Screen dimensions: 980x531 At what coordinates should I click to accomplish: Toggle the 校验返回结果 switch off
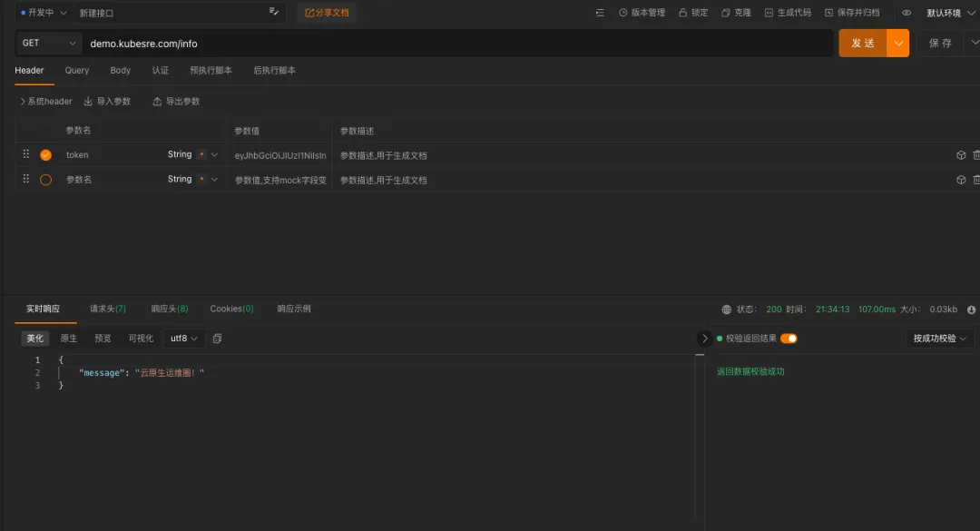(789, 339)
